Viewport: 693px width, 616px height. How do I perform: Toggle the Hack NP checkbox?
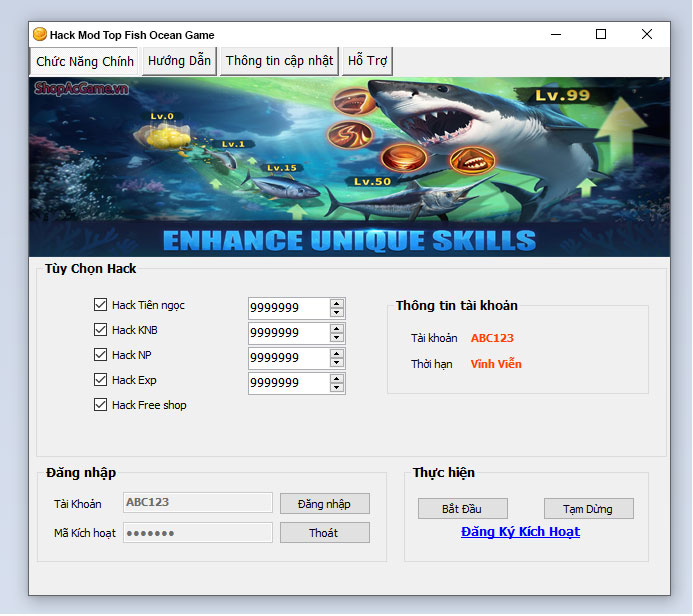point(100,354)
